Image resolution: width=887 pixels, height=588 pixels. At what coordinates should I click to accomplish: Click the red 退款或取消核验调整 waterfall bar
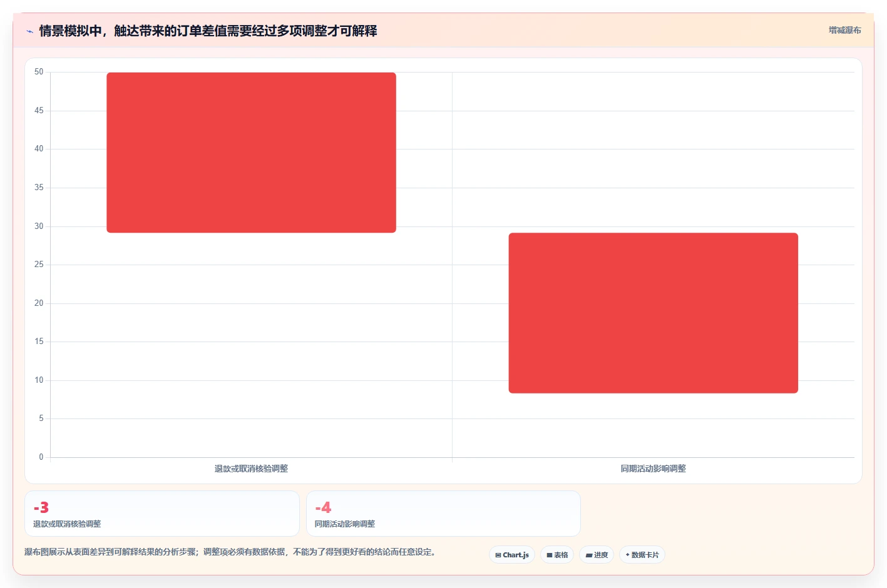(251, 153)
